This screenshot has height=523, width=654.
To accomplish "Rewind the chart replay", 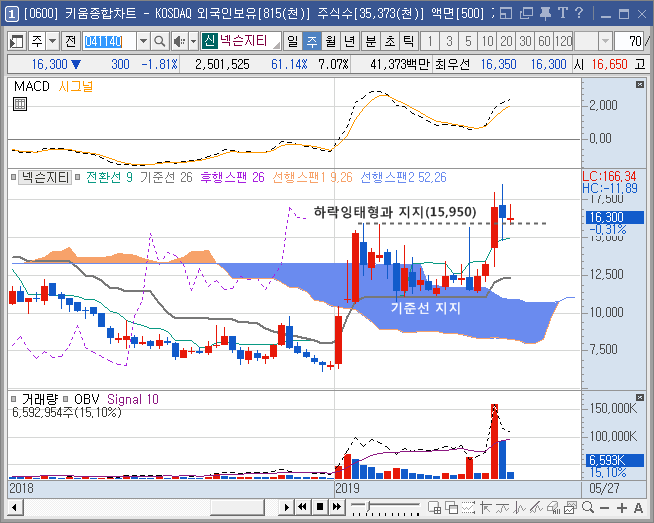I will (x=302, y=508).
